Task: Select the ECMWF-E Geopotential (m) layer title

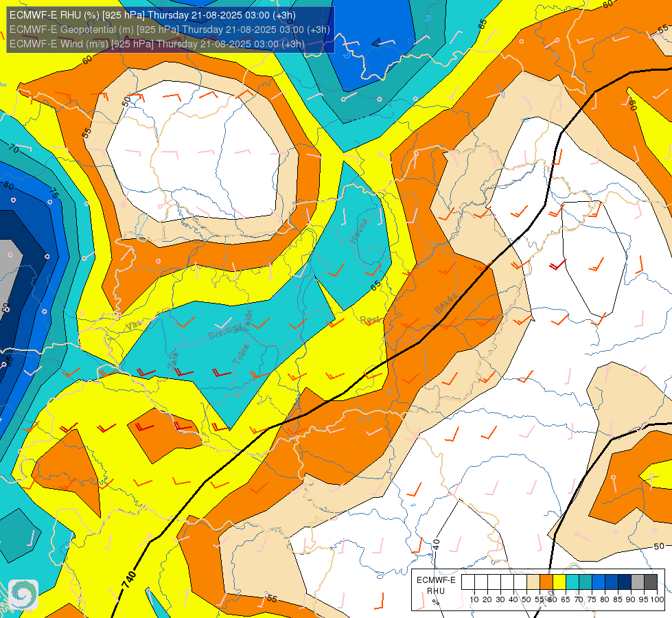Action: (170, 30)
